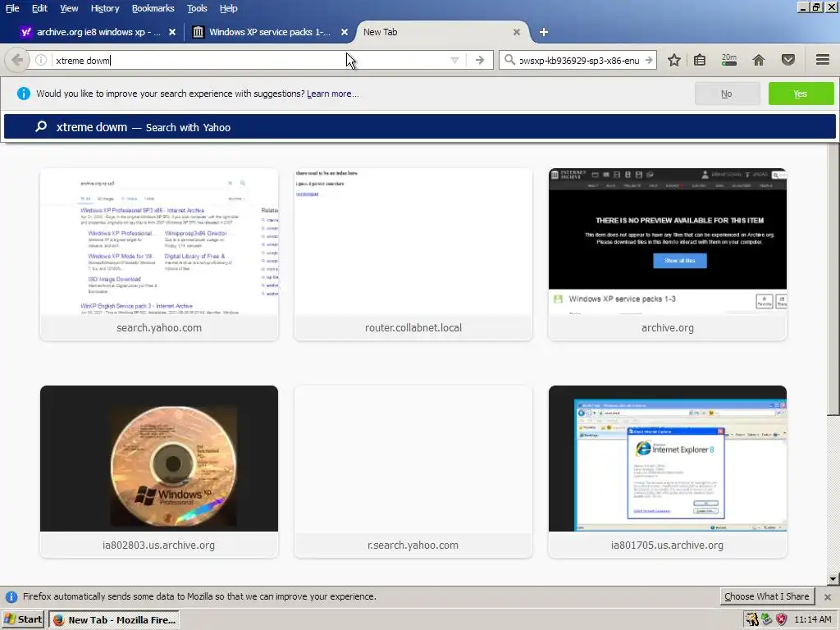Image resolution: width=840 pixels, height=630 pixels.
Task: Open the File menu
Action: tap(12, 8)
